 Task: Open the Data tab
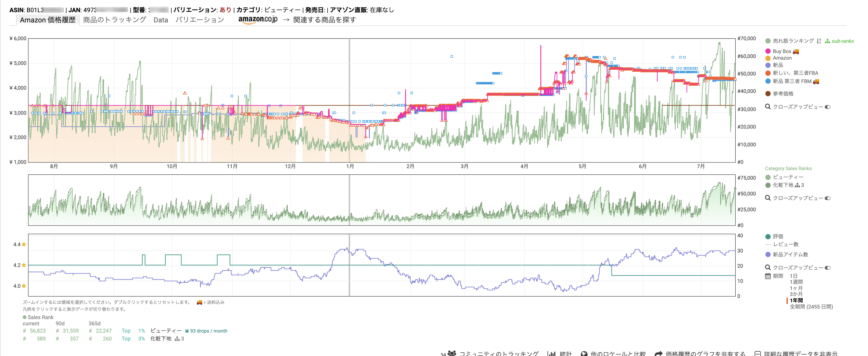[x=161, y=20]
